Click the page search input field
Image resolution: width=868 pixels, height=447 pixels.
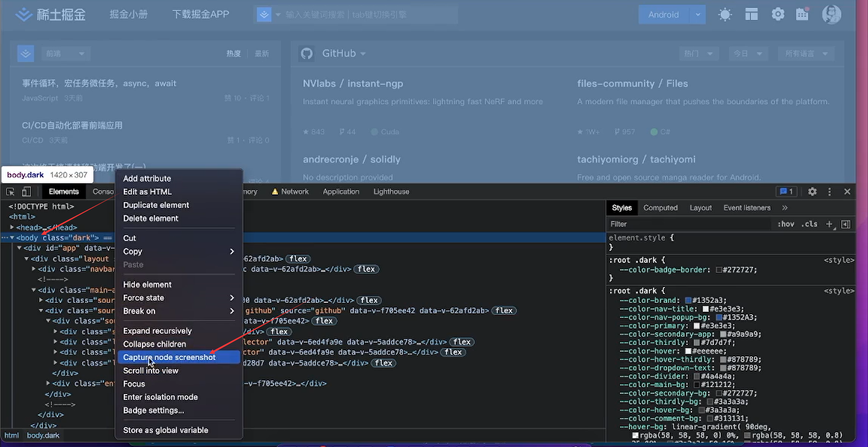tap(369, 15)
